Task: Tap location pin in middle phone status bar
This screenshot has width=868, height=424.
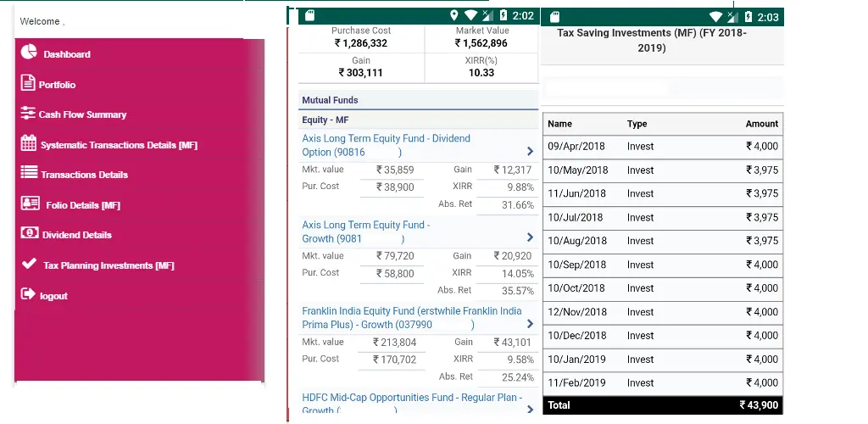Action: coord(454,15)
